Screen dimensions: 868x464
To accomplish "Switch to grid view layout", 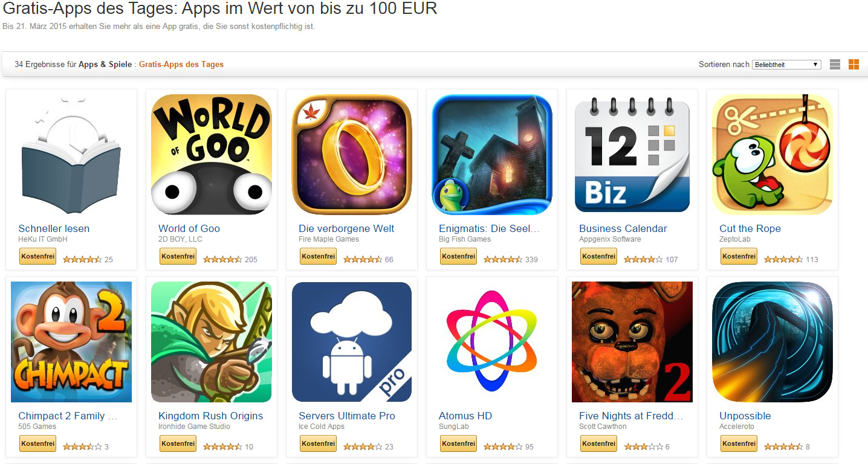I will [x=853, y=65].
